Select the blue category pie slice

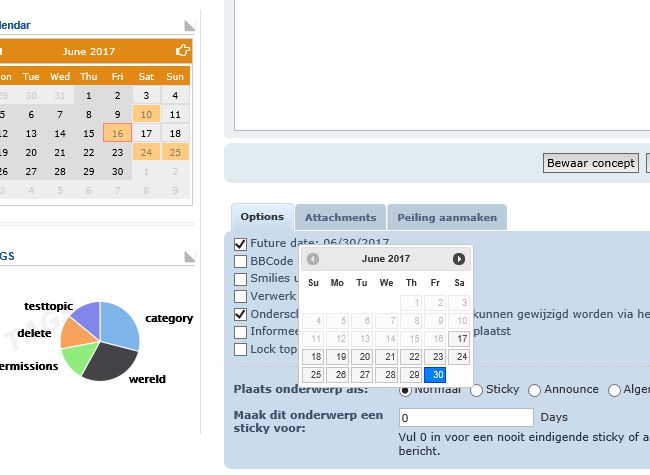(x=120, y=323)
